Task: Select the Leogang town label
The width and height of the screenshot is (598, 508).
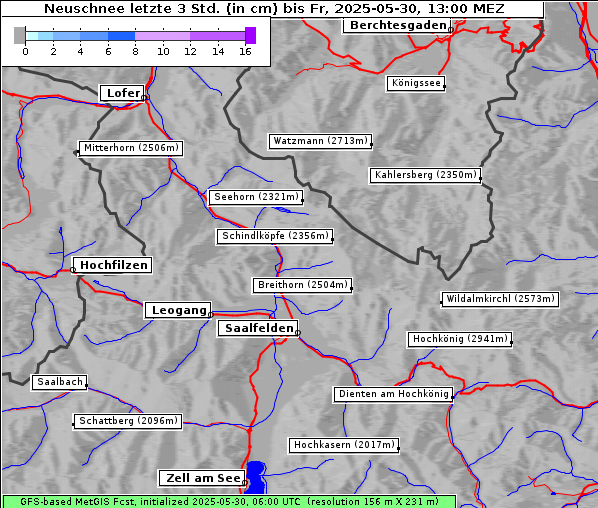Action: [178, 310]
